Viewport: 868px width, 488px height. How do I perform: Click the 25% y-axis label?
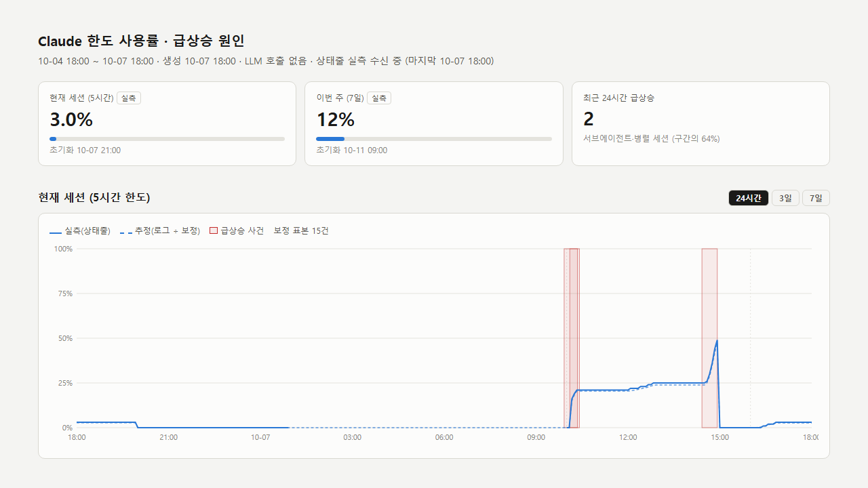coord(65,383)
